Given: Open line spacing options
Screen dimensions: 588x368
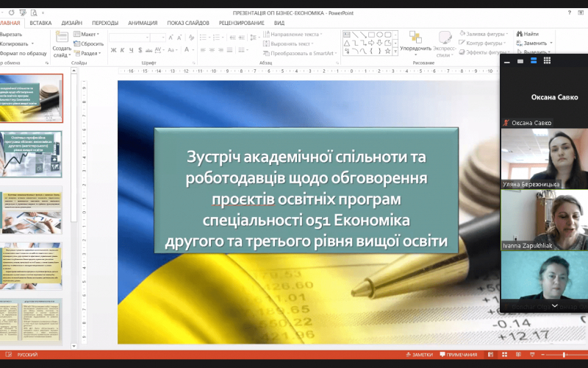Looking at the screenshot, I should pos(254,38).
